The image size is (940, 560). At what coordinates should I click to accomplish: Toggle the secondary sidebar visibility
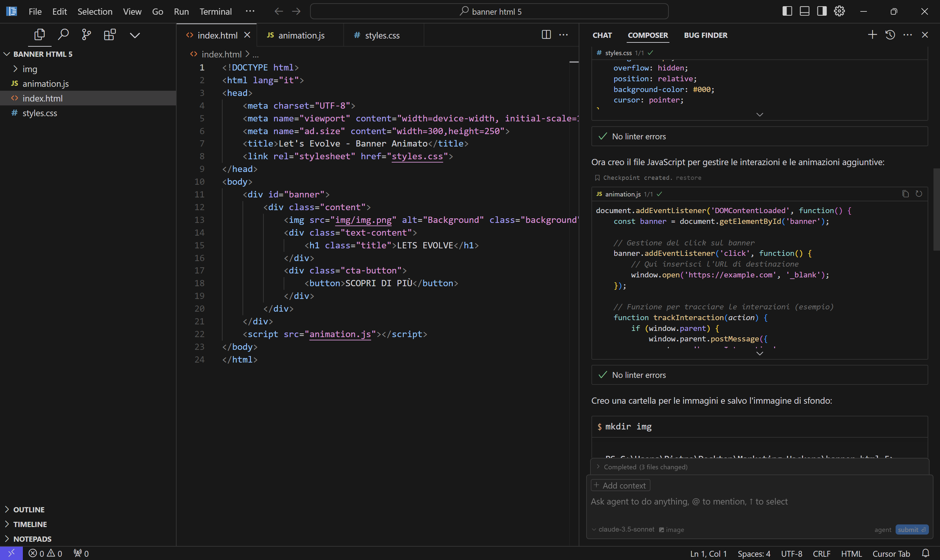click(x=821, y=11)
